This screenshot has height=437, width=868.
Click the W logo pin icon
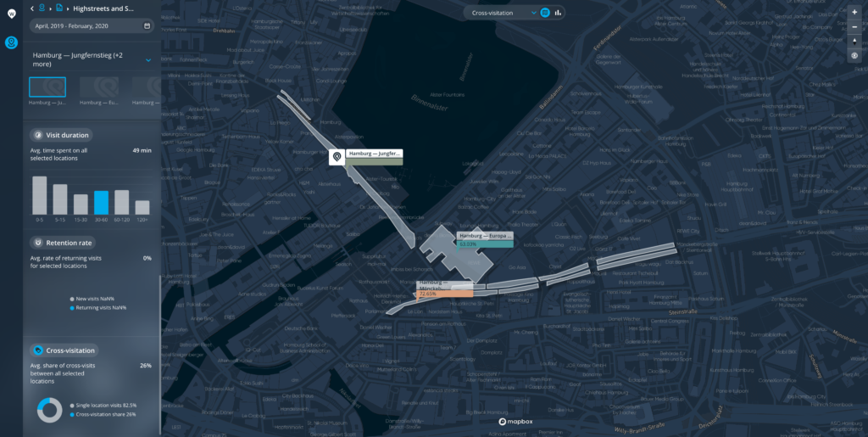pos(11,14)
